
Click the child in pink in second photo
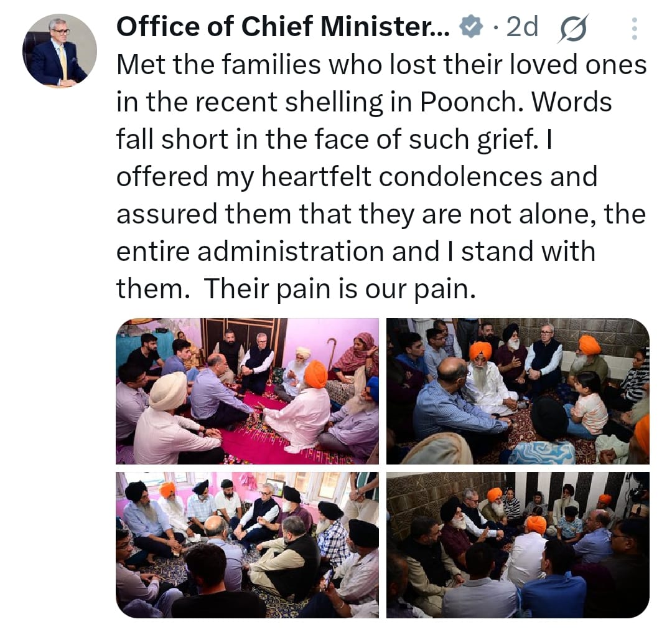click(589, 405)
